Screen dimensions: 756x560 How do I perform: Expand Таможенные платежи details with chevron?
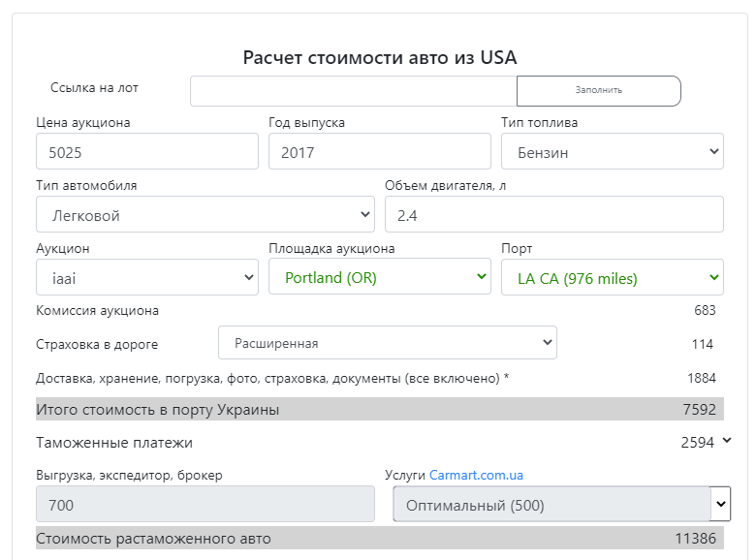[x=727, y=441]
